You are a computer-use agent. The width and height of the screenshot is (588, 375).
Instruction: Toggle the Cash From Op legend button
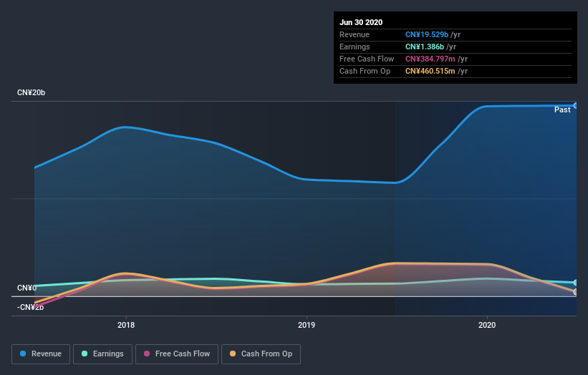click(261, 354)
